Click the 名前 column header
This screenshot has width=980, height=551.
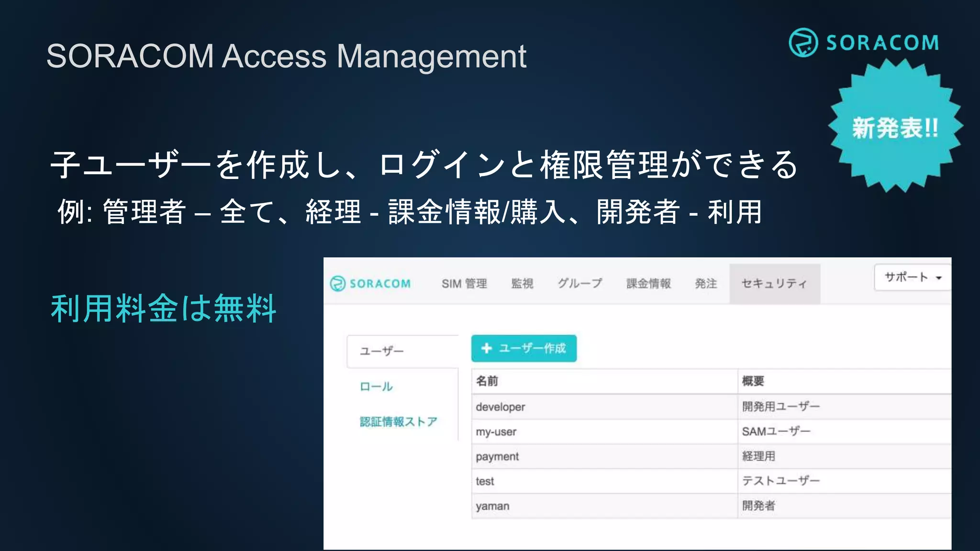point(604,381)
